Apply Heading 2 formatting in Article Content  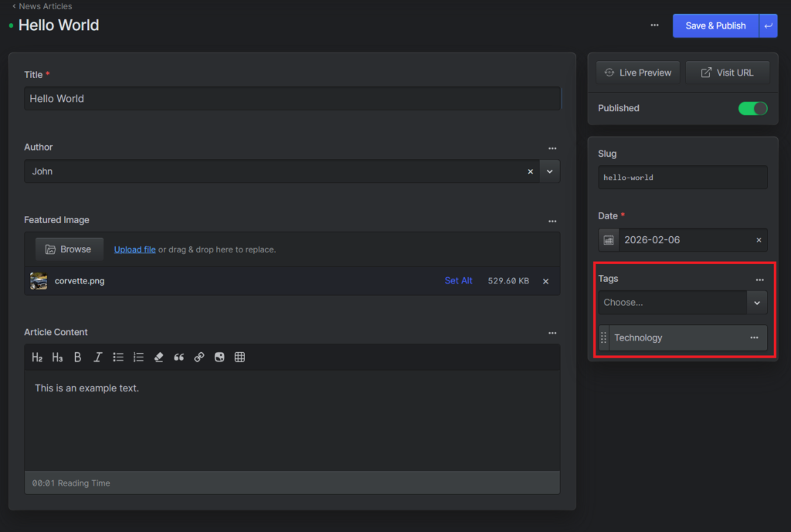37,357
